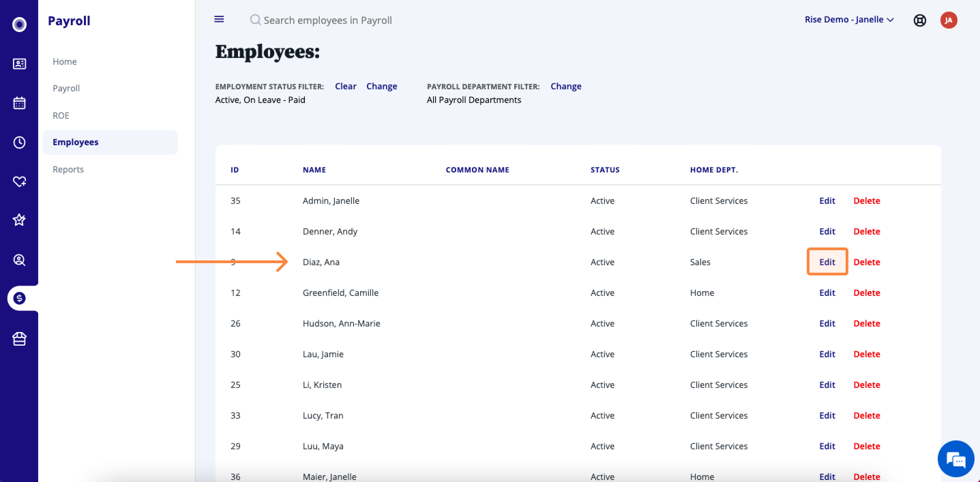The width and height of the screenshot is (980, 482).
Task: Change the employment status filter
Action: pos(382,86)
